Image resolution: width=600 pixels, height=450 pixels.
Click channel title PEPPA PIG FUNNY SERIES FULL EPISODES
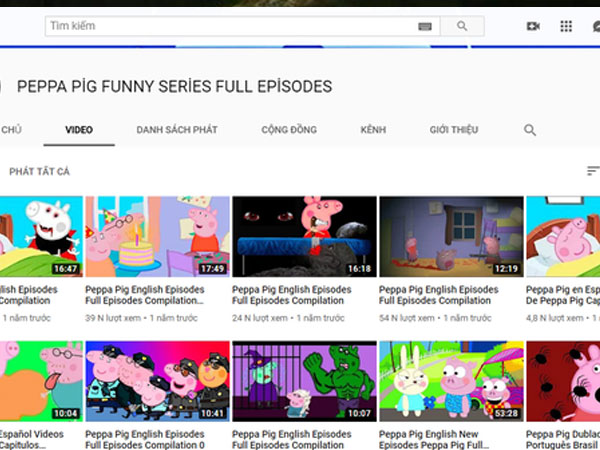[x=174, y=86]
